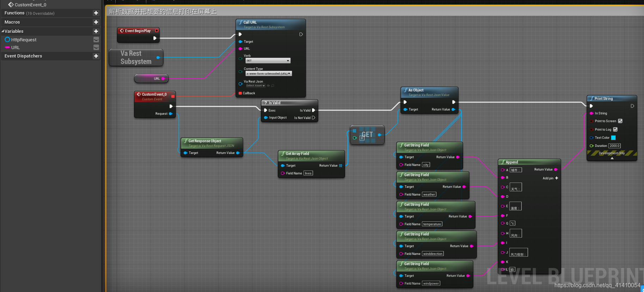The image size is (644, 292).
Task: Open the Verb GET dropdown
Action: [x=268, y=61]
